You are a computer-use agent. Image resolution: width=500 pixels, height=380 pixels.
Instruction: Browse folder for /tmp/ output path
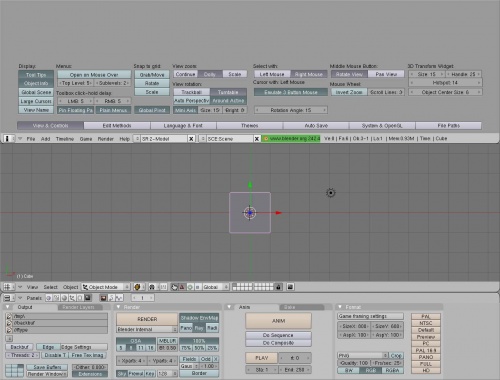point(9,316)
